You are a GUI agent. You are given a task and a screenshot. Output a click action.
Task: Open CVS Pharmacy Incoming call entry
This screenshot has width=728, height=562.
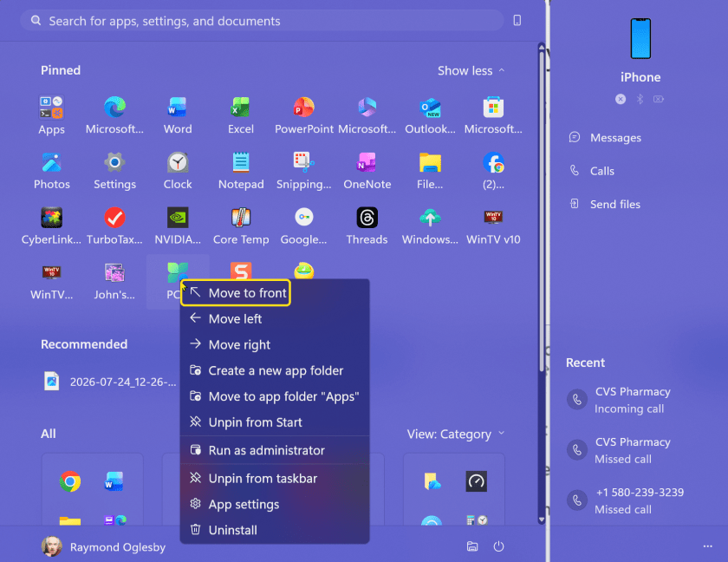620,400
